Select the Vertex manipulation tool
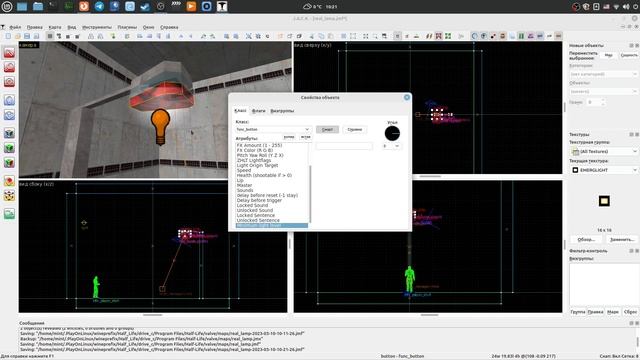Image resolution: width=640 pixels, height=360 pixels. coord(9,196)
